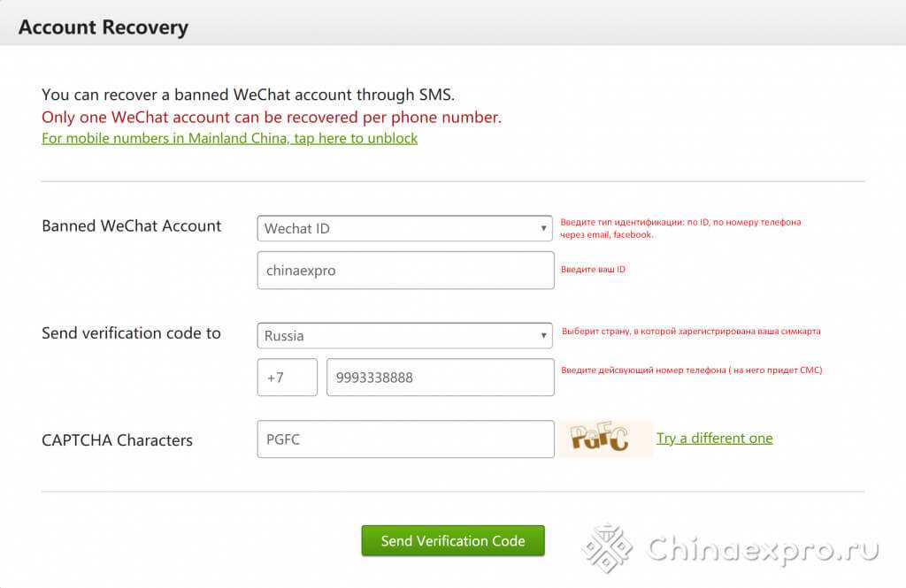Click the red Russian hint beside Russia dropdown
The height and width of the screenshot is (588, 906).
tap(690, 332)
